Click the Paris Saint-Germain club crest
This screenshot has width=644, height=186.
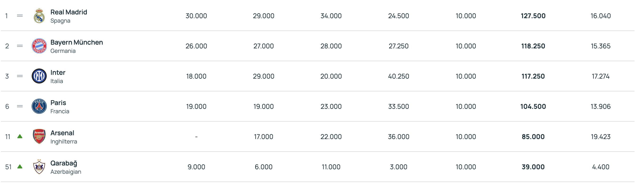coord(39,106)
